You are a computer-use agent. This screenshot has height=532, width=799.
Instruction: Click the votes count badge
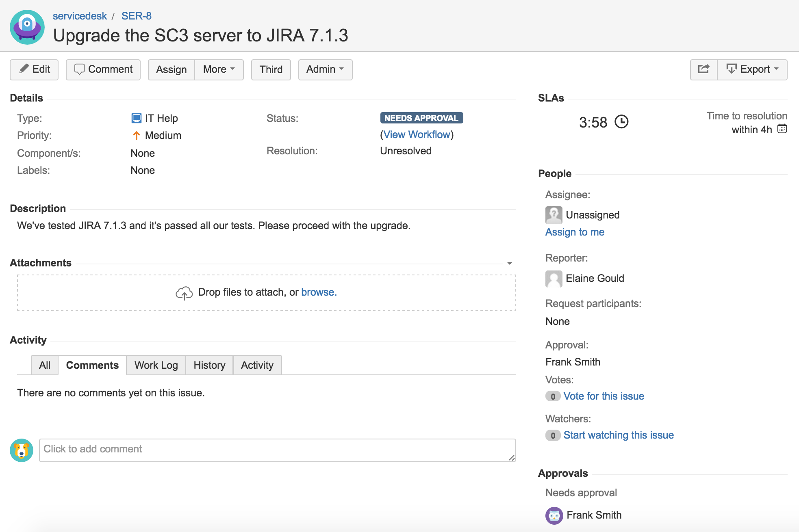[553, 396]
